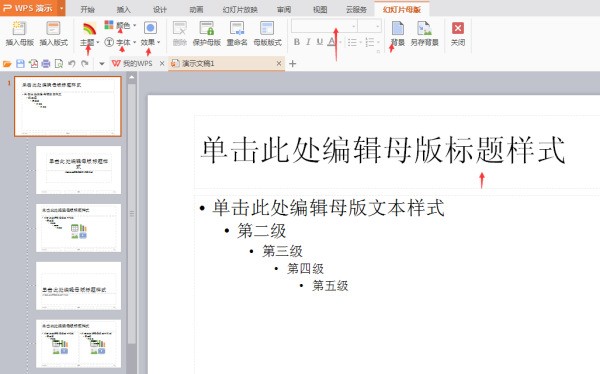Open the 视图 (View) ribbon tab
The width and height of the screenshot is (600, 374).
[320, 9]
